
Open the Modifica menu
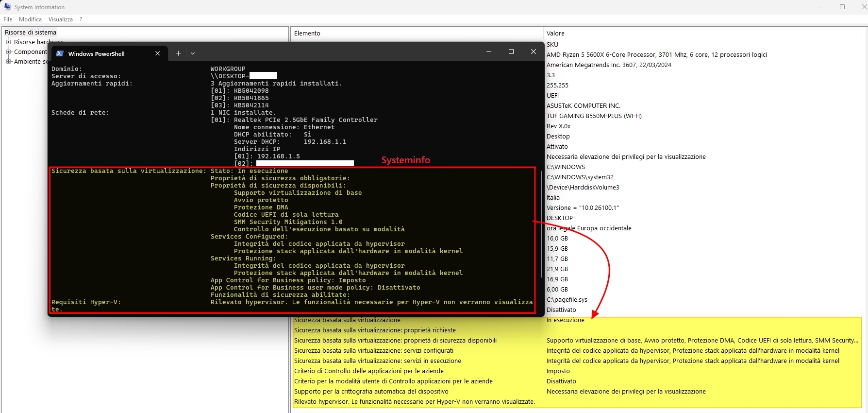click(30, 19)
